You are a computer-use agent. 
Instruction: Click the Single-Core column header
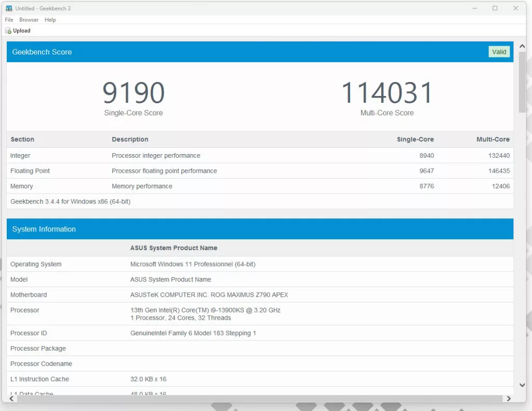415,139
